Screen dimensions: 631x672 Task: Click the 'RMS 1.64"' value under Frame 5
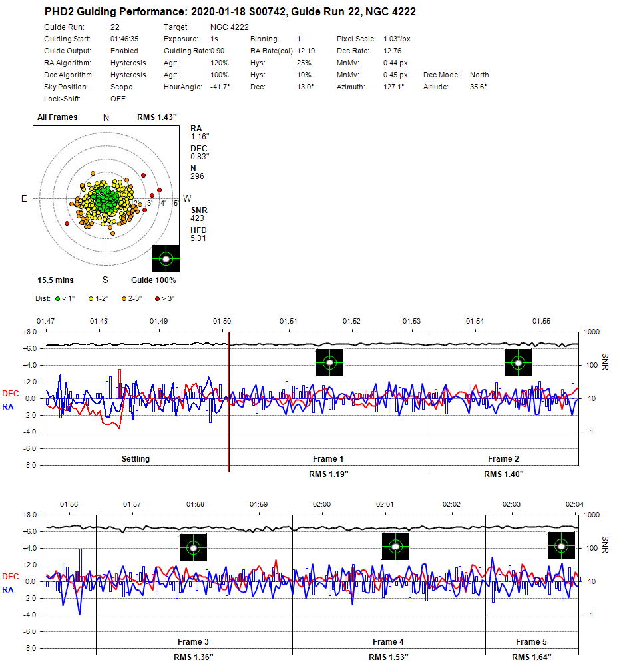click(x=532, y=657)
